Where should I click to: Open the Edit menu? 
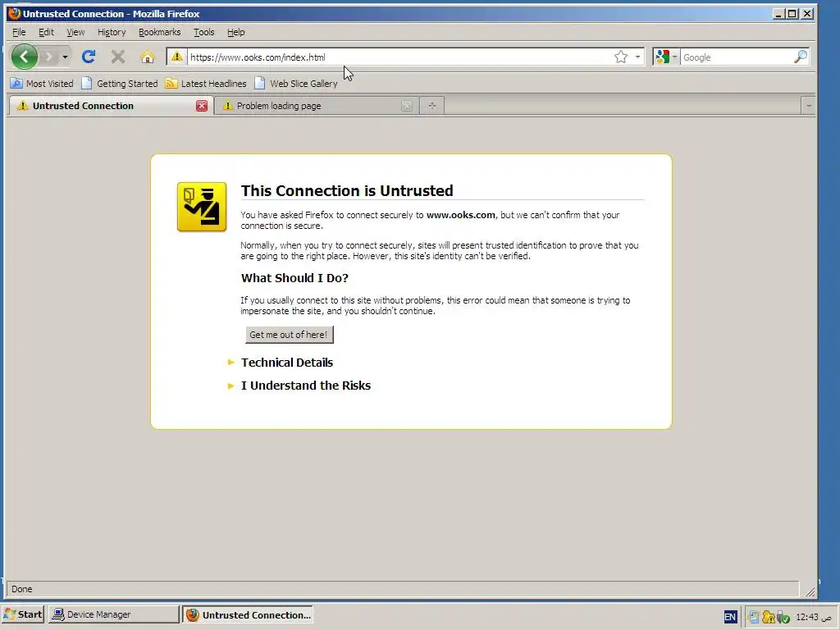click(x=46, y=32)
